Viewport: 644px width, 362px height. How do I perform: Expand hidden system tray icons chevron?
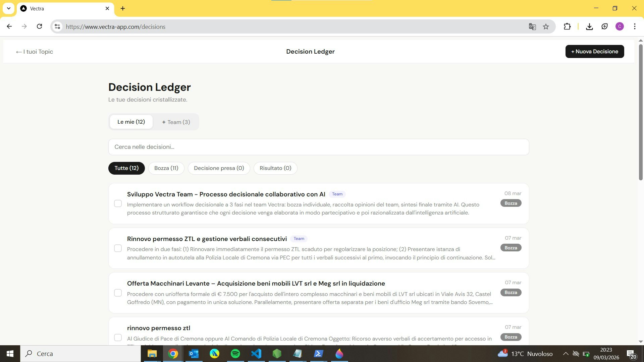(x=566, y=354)
